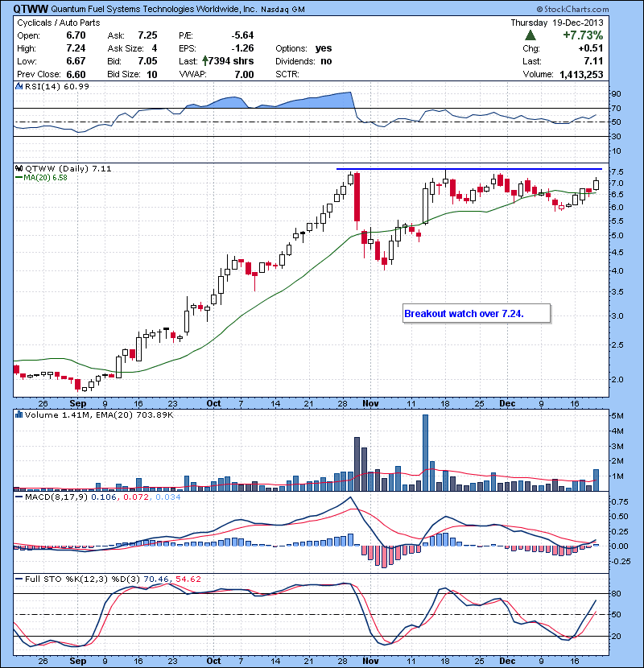Click the Bid value 7.05

point(147,61)
